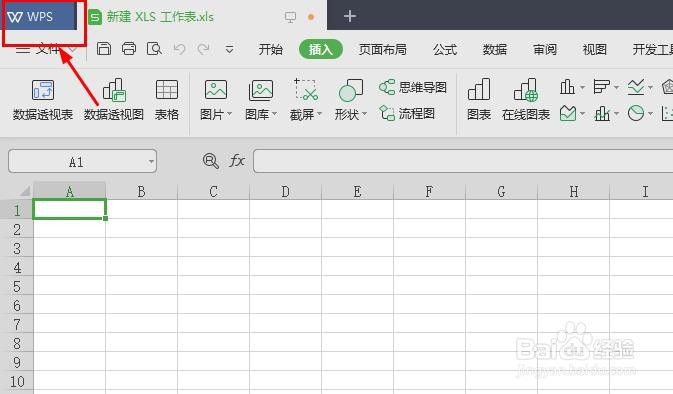The image size is (673, 394).
Task: Open 在线图表 online charts
Action: point(526,100)
